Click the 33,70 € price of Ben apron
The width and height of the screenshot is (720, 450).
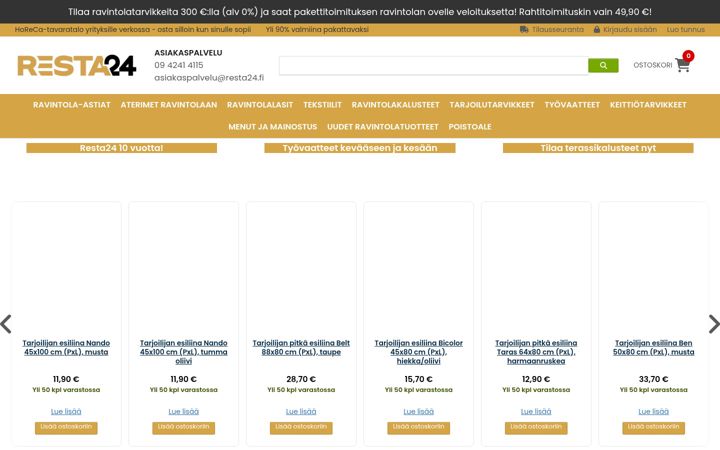pyautogui.click(x=653, y=379)
